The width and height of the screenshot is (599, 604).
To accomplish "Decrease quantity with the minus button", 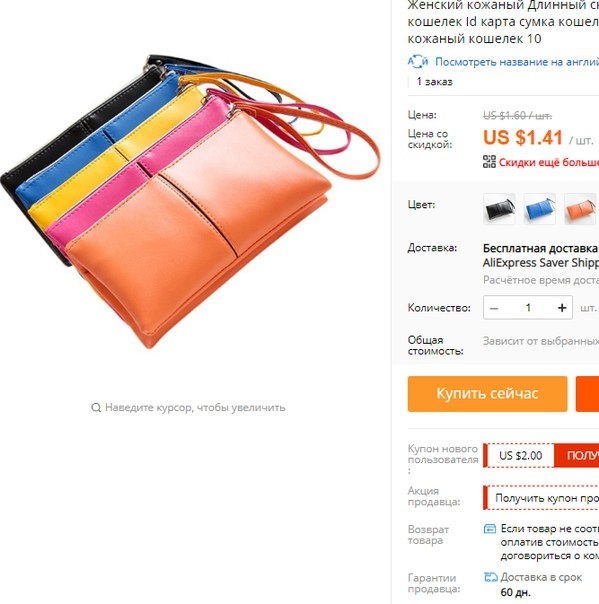I will click(x=494, y=308).
